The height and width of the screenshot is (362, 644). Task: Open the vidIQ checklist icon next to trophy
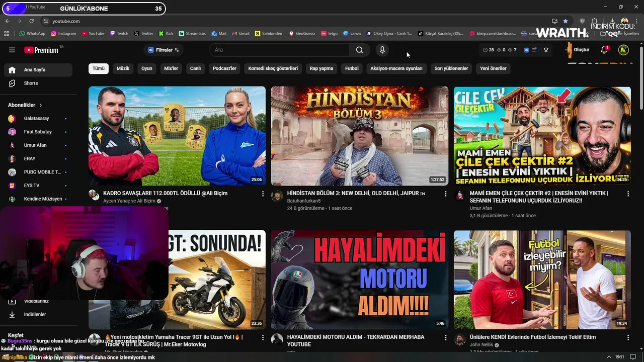tap(534, 50)
